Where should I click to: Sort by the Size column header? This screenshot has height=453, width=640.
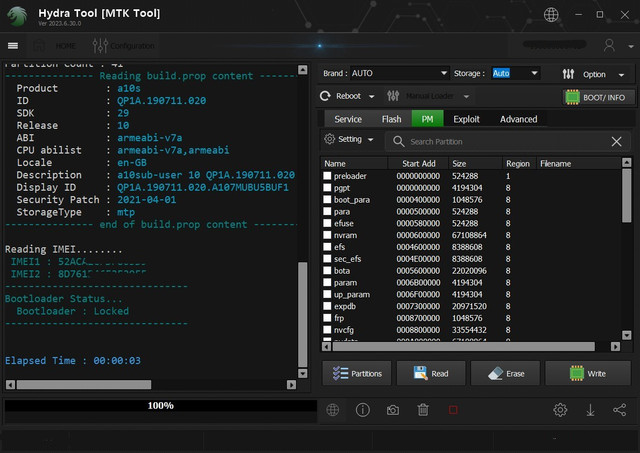(x=476, y=164)
